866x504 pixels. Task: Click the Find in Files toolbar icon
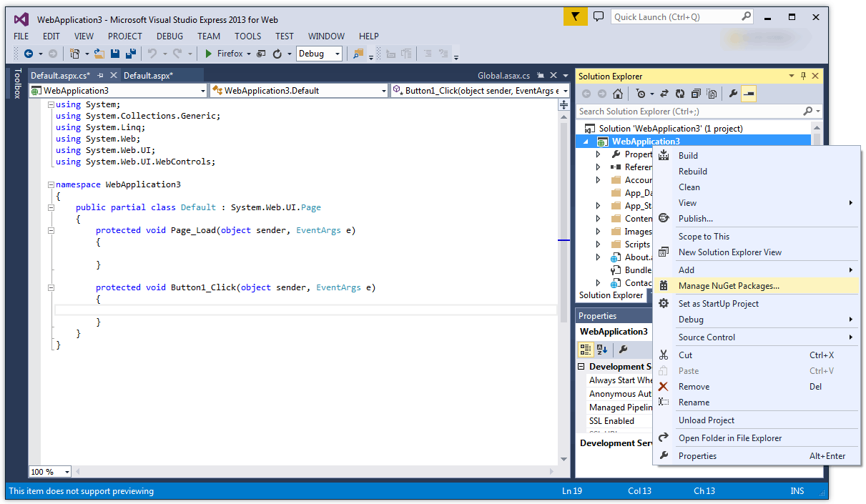pyautogui.click(x=358, y=54)
